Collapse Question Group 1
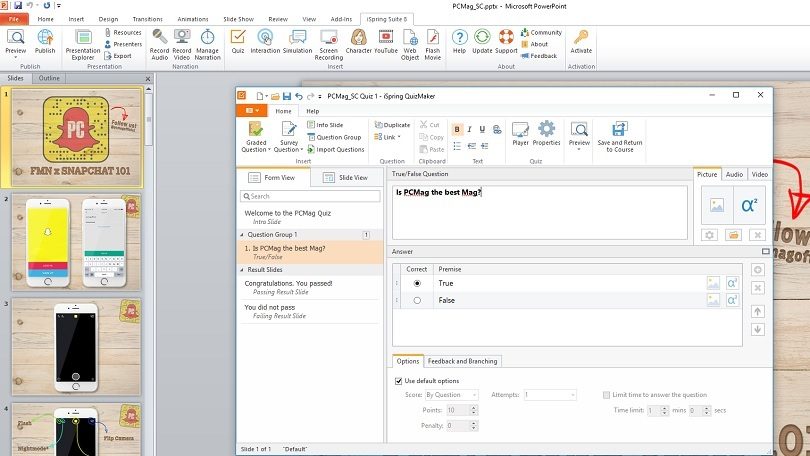The height and width of the screenshot is (456, 810). (242, 234)
